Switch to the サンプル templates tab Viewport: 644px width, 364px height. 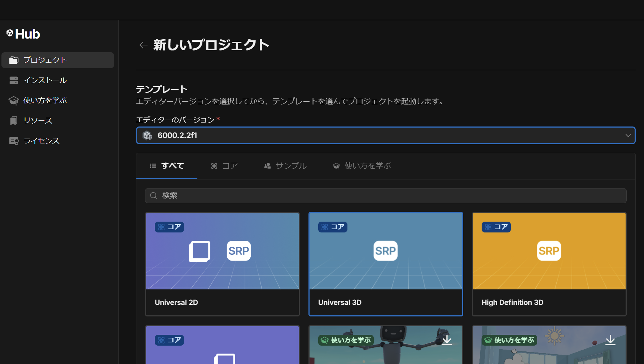click(x=285, y=166)
